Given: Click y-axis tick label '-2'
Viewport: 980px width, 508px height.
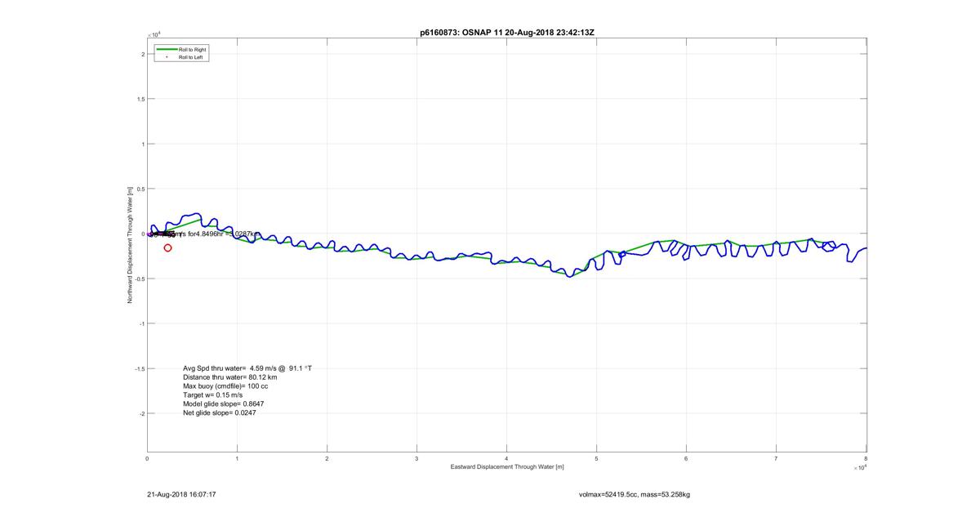Looking at the screenshot, I should click(140, 413).
